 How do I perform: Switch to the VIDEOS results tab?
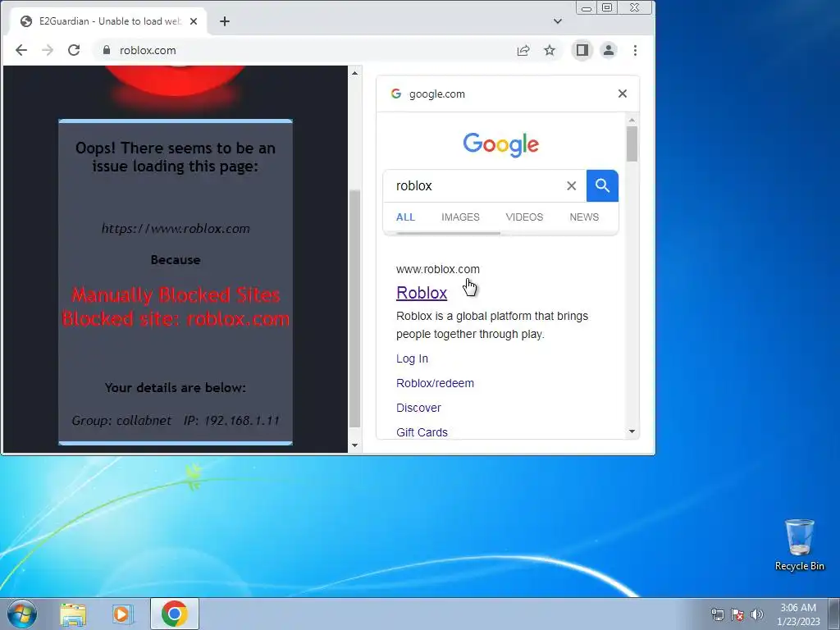[x=524, y=217]
